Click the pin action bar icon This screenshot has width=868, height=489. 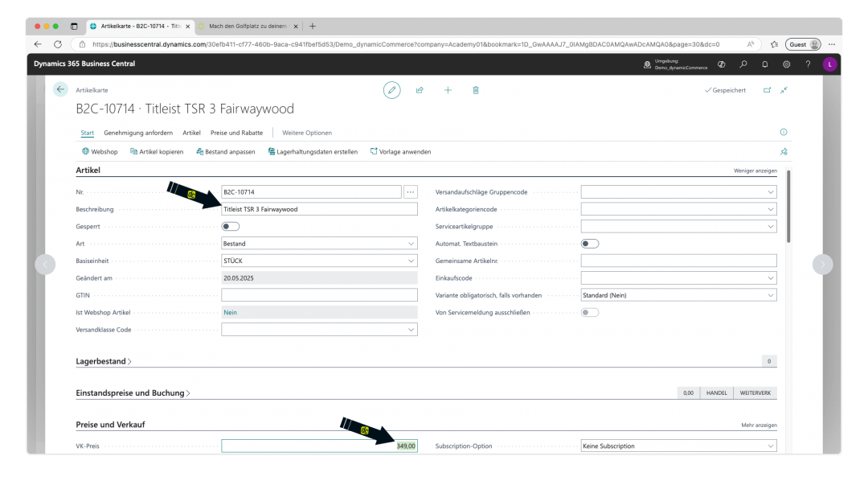(x=784, y=151)
